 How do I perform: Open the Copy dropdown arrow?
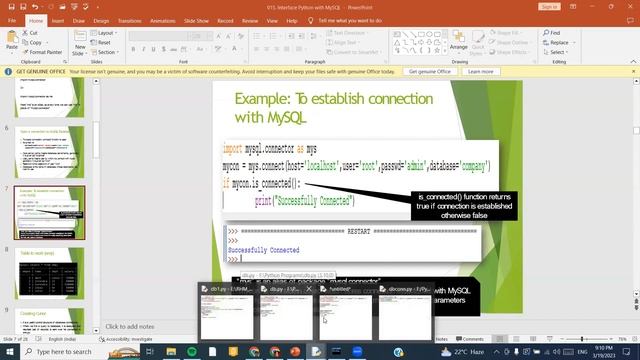(47, 42)
